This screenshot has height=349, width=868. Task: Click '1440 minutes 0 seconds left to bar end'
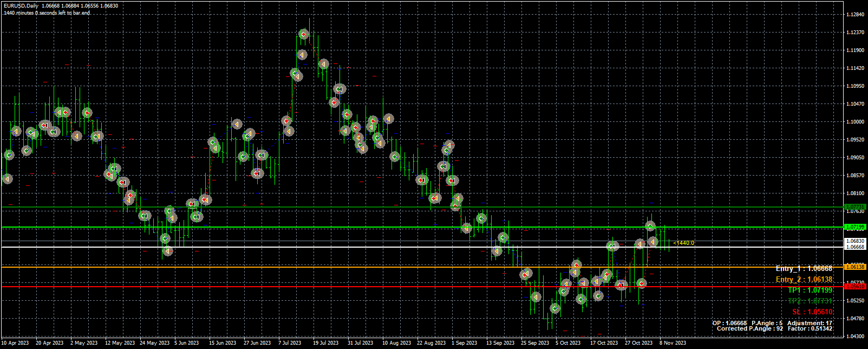(47, 12)
